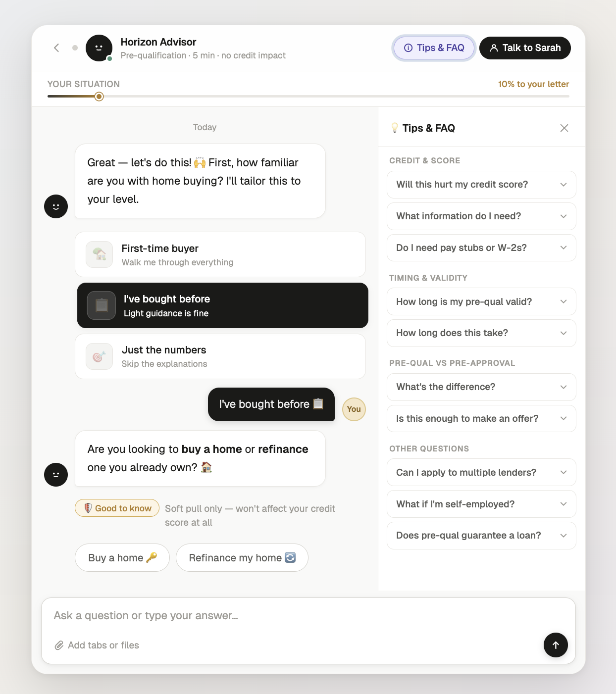
Task: Click the back arrow in the header
Action: tap(56, 48)
